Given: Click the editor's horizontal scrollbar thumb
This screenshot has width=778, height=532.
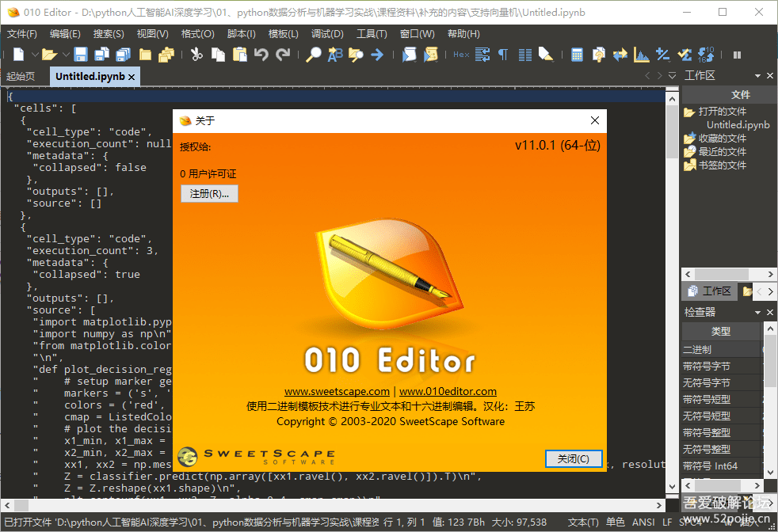Looking at the screenshot, I should (x=21, y=505).
